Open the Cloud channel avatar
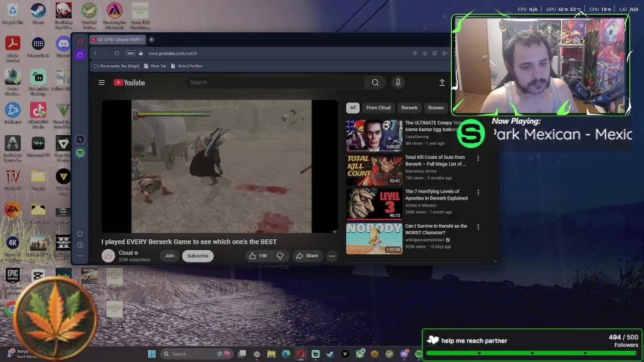 (108, 256)
